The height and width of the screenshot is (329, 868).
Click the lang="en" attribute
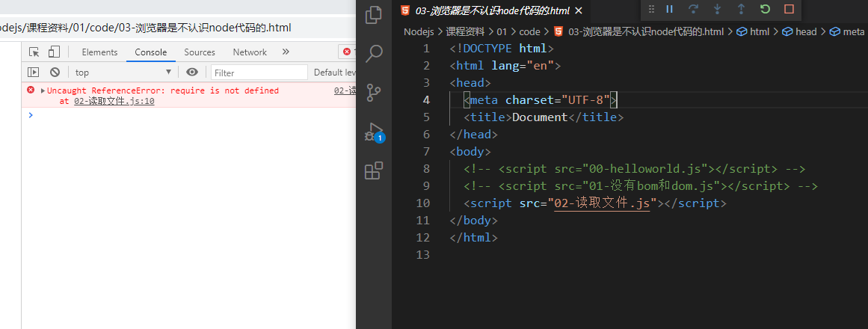click(523, 66)
